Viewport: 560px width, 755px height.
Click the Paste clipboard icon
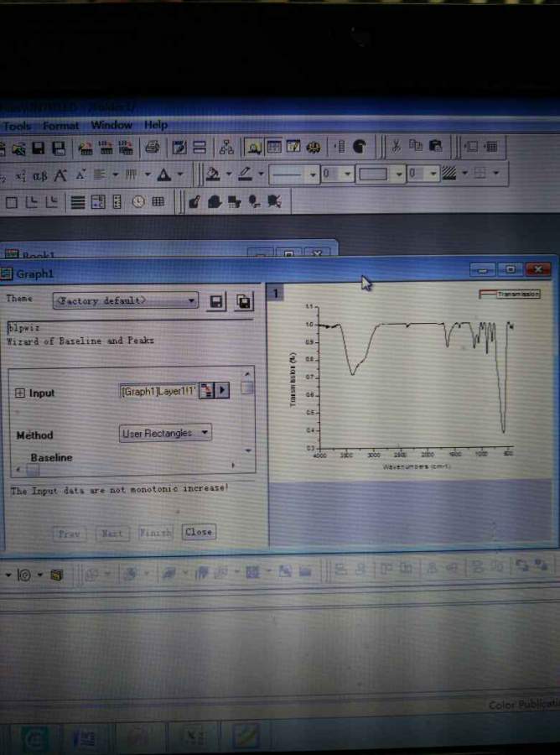(435, 146)
